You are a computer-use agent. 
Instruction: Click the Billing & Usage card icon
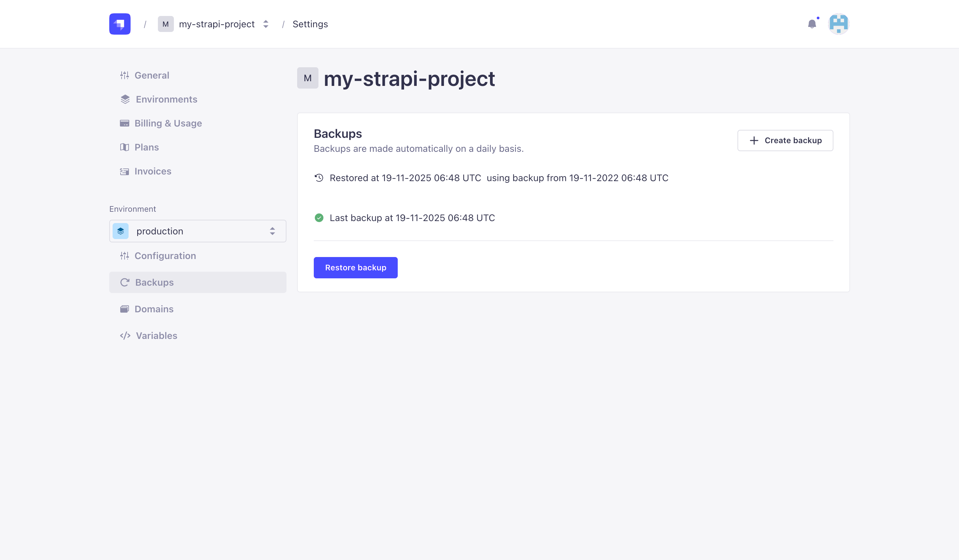[125, 123]
